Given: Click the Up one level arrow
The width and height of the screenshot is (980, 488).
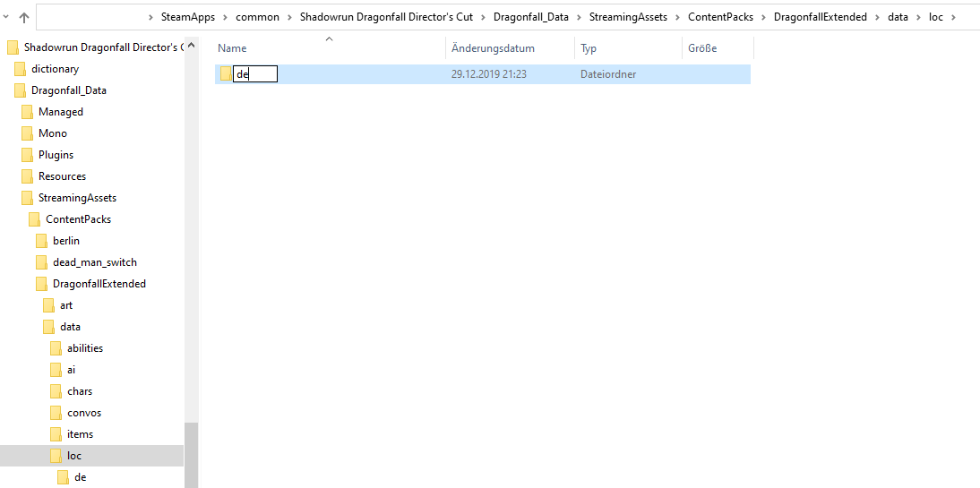Looking at the screenshot, I should coord(24,18).
